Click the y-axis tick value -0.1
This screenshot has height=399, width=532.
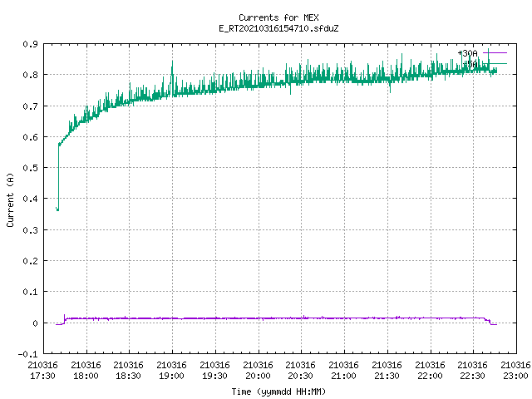tap(28, 354)
